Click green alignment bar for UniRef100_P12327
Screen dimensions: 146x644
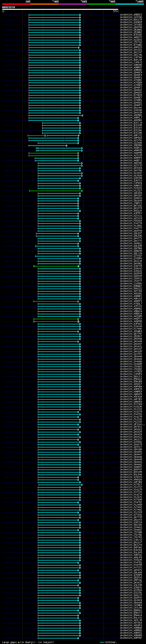(56, 191)
